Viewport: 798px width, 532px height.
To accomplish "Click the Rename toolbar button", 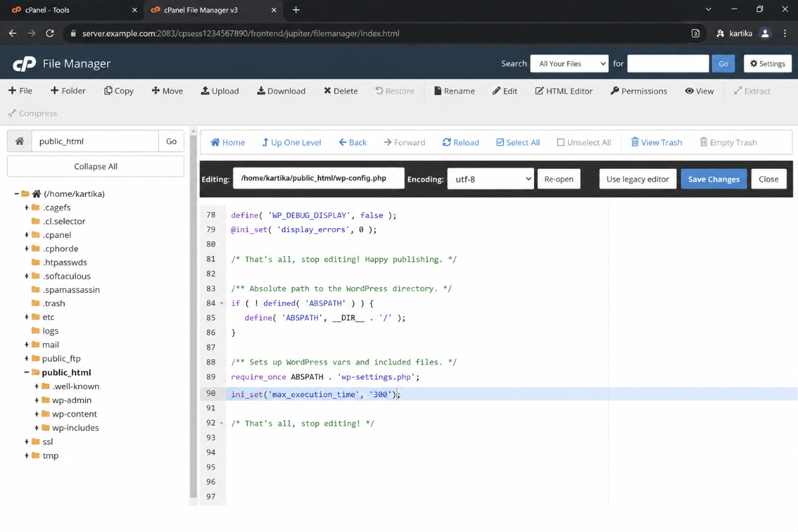I will 454,91.
